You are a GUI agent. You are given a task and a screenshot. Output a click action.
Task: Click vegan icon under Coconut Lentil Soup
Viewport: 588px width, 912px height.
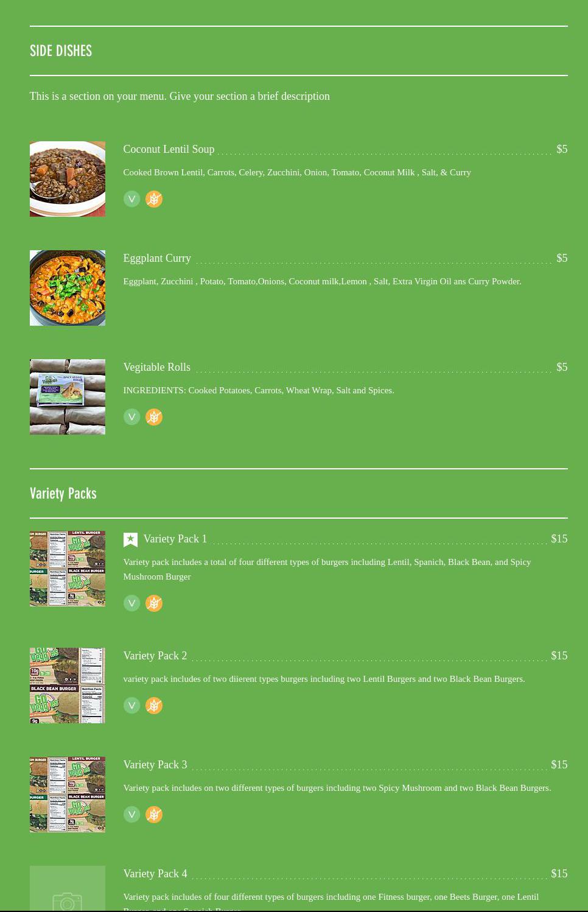(x=131, y=199)
